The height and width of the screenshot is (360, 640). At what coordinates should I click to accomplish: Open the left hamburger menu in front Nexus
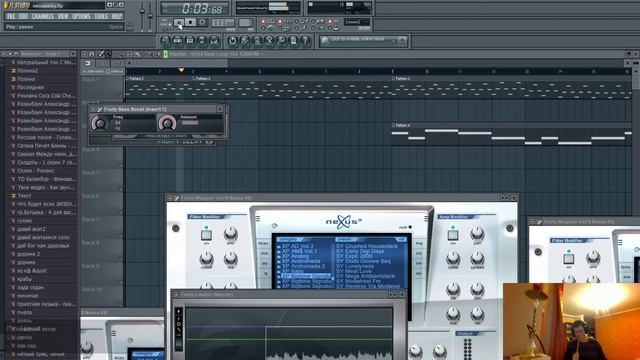258,219
